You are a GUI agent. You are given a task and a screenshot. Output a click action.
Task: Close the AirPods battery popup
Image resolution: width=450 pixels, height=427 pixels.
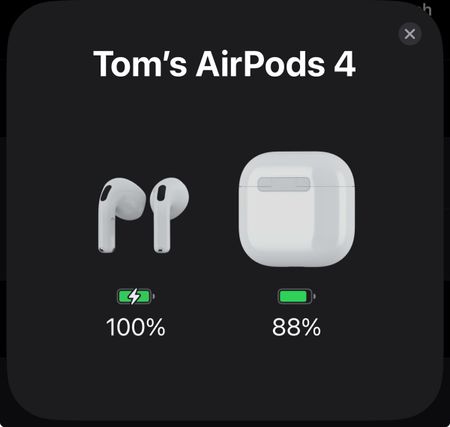click(x=410, y=34)
